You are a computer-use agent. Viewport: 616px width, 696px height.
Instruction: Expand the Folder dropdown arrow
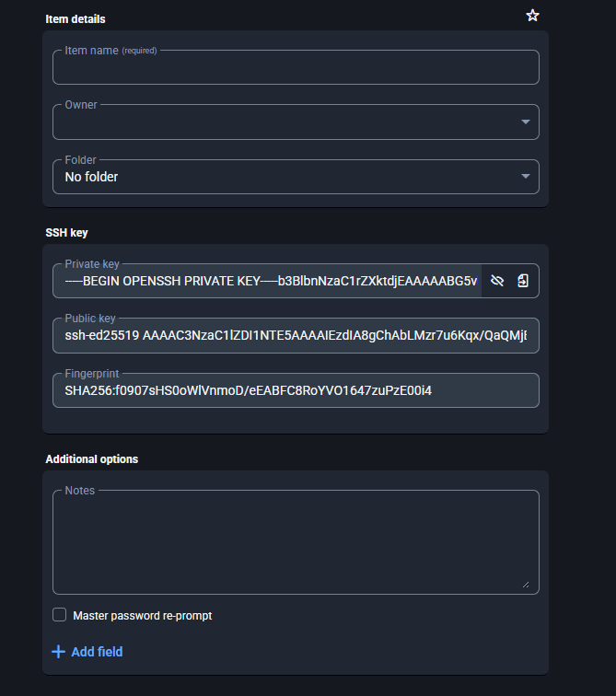click(526, 176)
